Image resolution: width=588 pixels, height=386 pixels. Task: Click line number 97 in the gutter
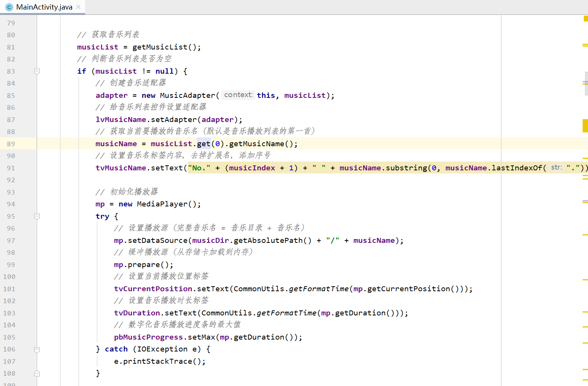coord(11,241)
